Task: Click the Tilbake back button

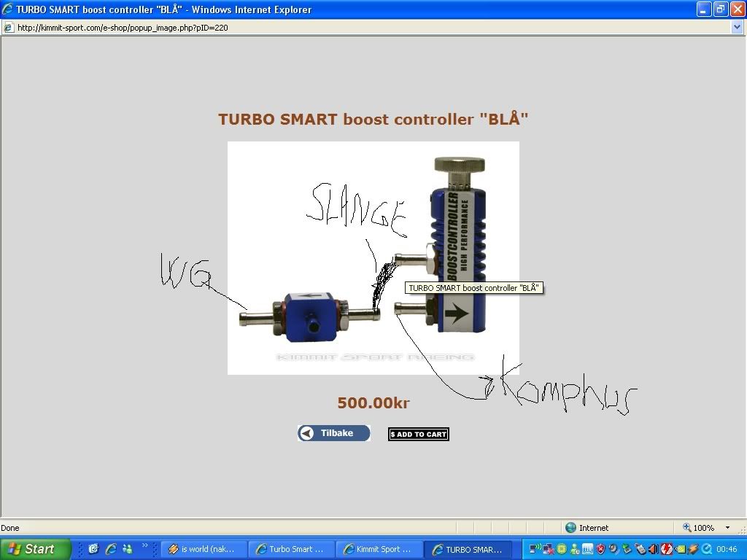Action: tap(334, 433)
